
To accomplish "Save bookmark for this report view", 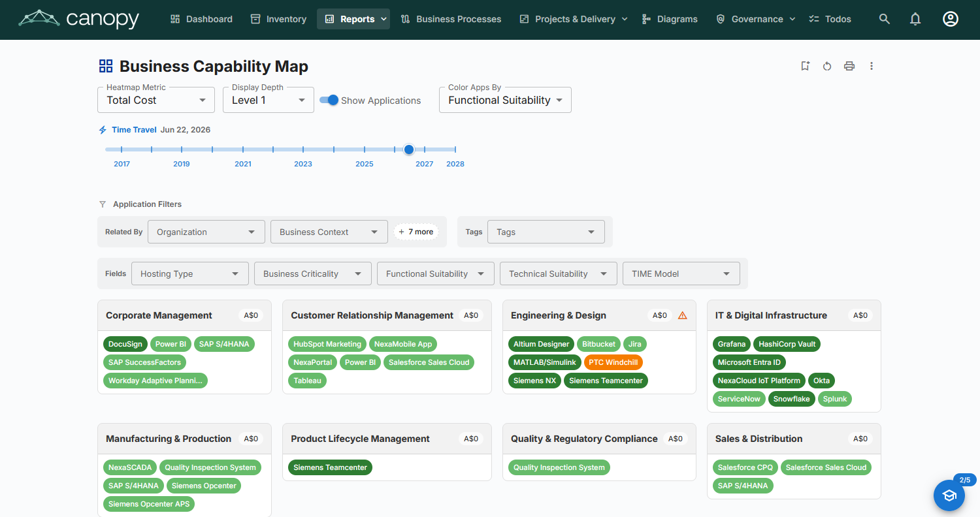I will click(806, 66).
